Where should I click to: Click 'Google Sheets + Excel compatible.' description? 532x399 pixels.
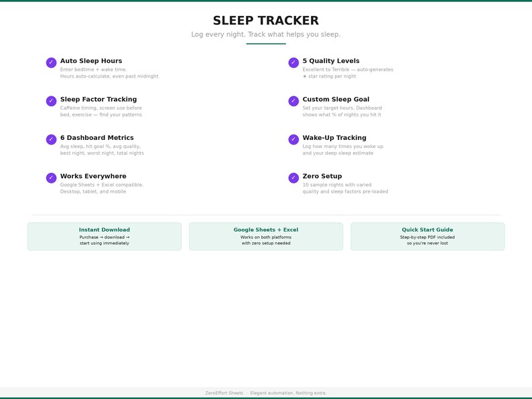(102, 185)
